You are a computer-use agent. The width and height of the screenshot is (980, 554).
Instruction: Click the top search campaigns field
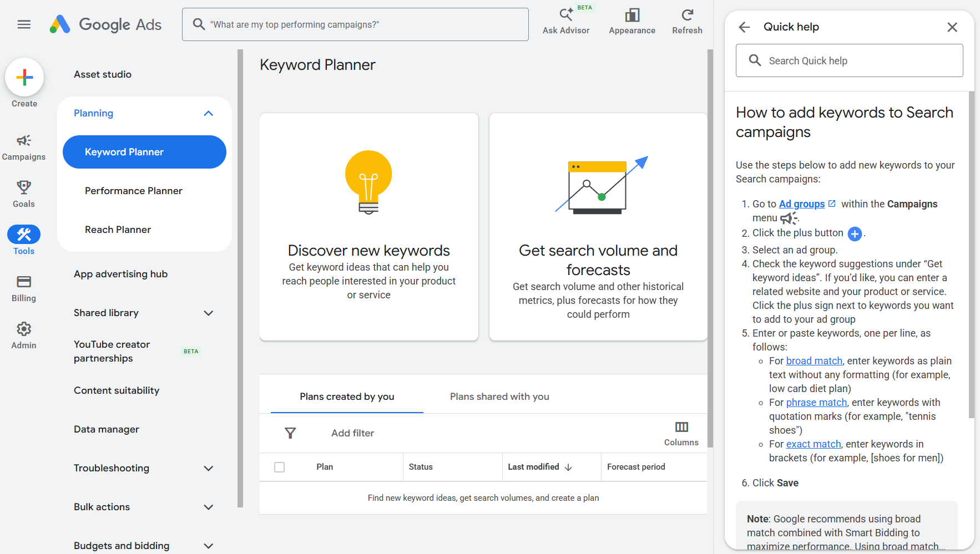click(x=355, y=24)
